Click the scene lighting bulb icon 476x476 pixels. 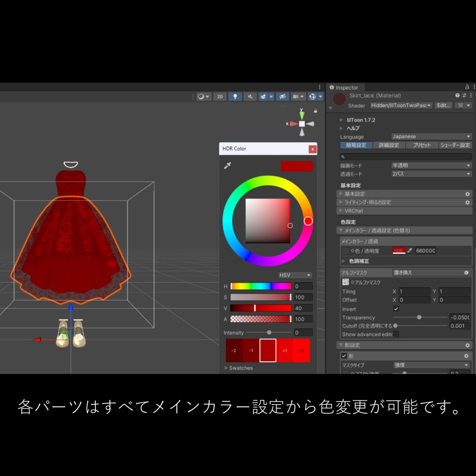(235, 96)
